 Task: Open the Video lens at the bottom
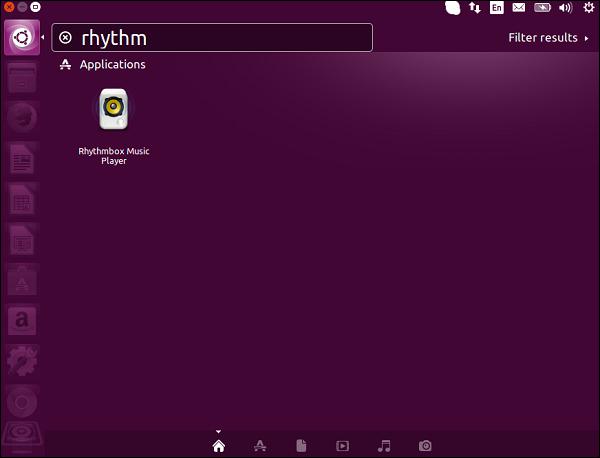(342, 445)
